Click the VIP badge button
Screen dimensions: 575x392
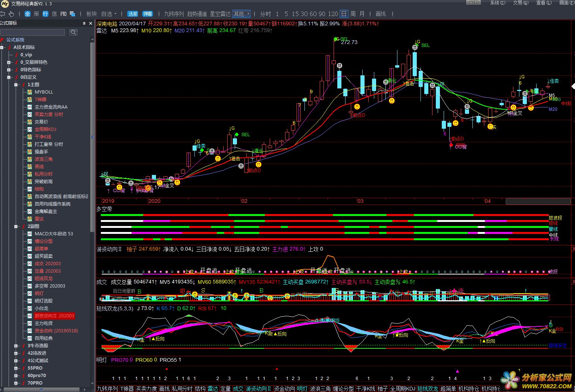[474, 3]
